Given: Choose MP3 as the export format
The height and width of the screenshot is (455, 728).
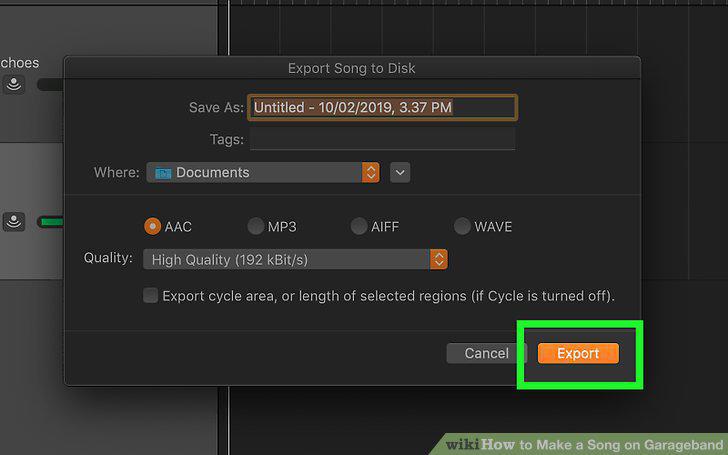Looking at the screenshot, I should click(255, 227).
